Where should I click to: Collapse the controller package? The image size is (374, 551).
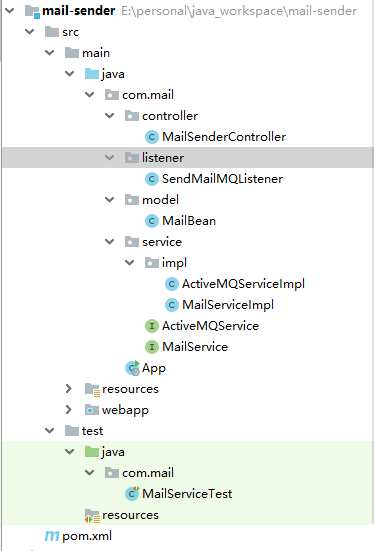click(110, 116)
